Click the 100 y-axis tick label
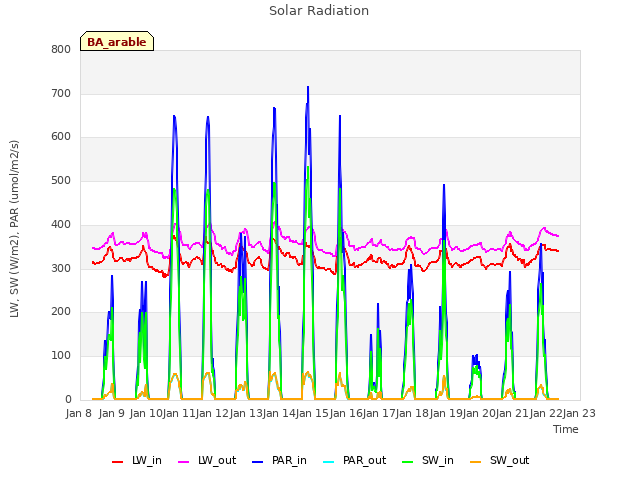Viewport: 640px width, 480px height. 61,356
